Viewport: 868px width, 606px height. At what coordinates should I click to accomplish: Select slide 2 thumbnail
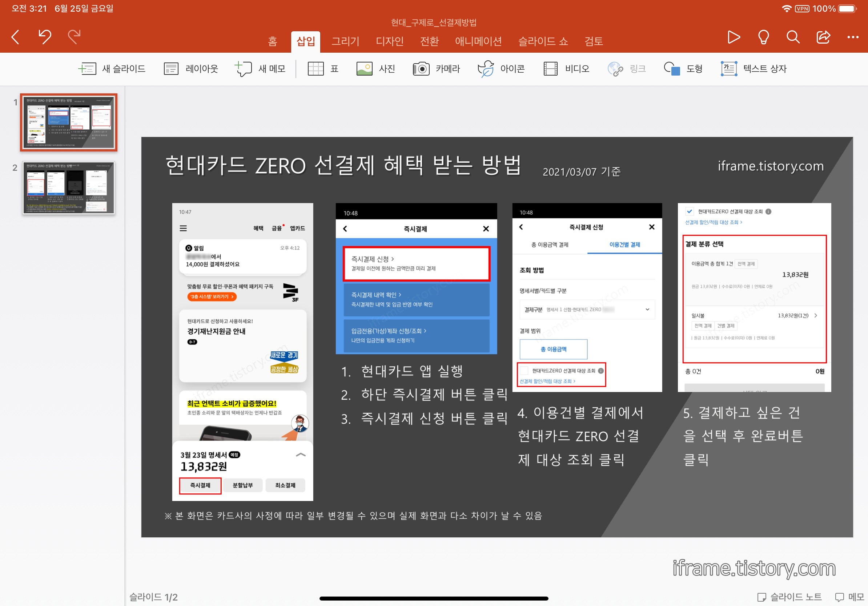pyautogui.click(x=68, y=188)
